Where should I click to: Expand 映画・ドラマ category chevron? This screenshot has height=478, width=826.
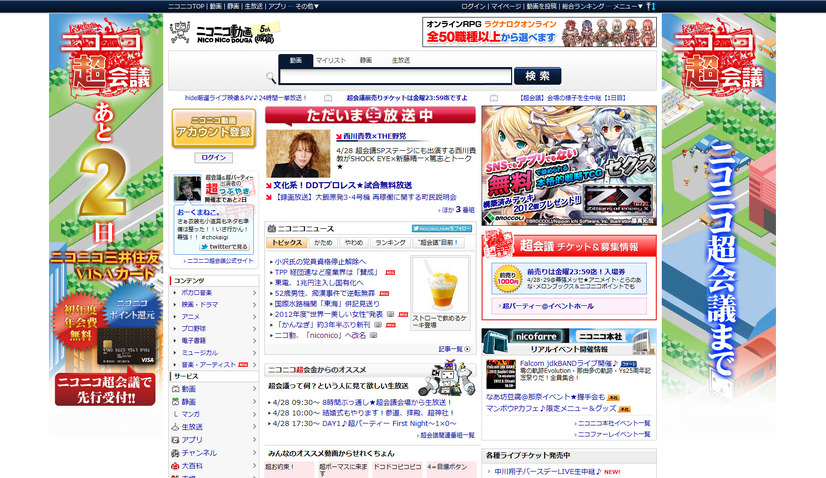point(254,305)
